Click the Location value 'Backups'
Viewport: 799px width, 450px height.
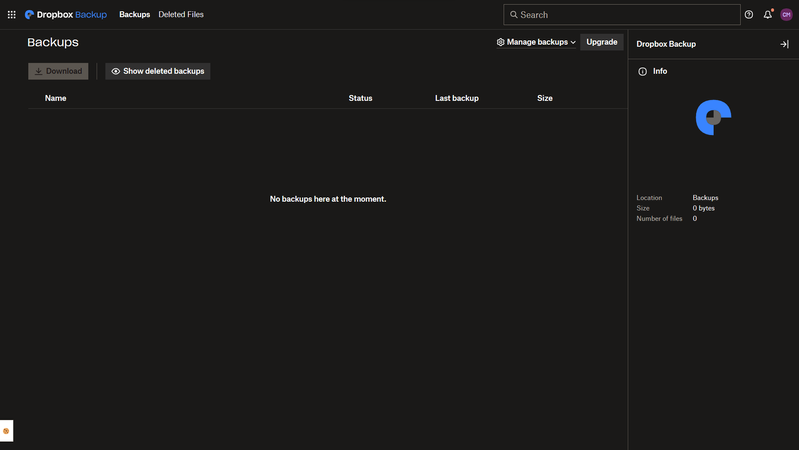click(705, 198)
